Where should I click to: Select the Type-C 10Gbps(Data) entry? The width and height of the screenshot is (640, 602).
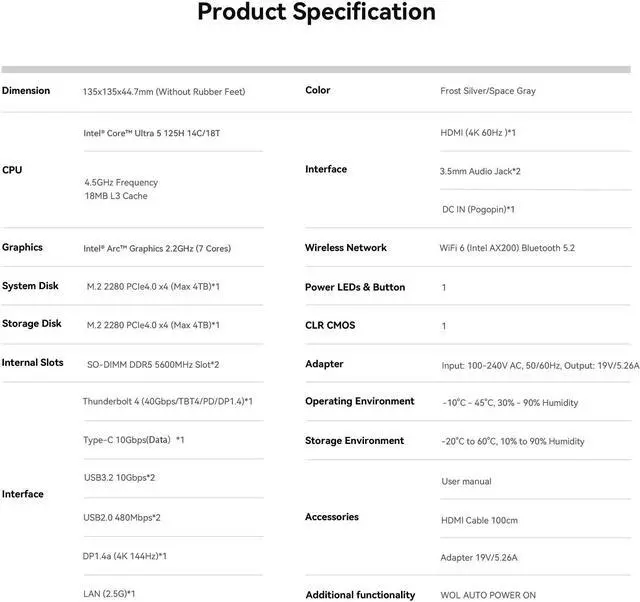[134, 440]
